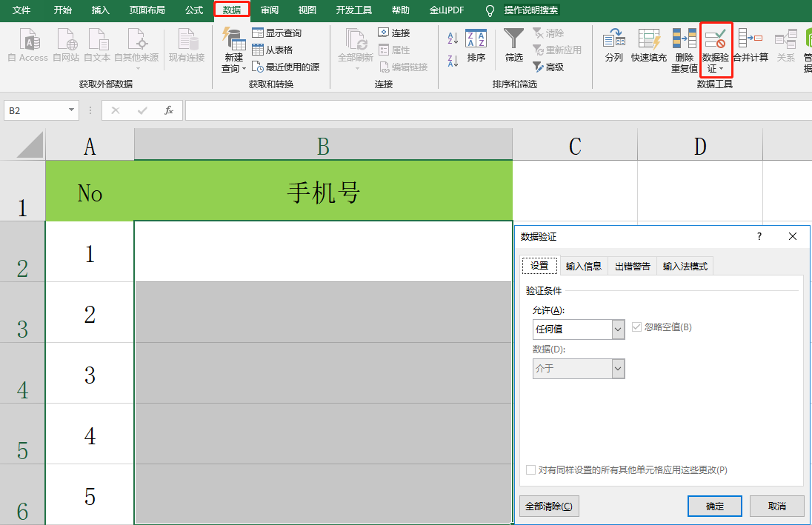Click 连接 in the connections group
The width and height of the screenshot is (812, 525).
tap(394, 33)
